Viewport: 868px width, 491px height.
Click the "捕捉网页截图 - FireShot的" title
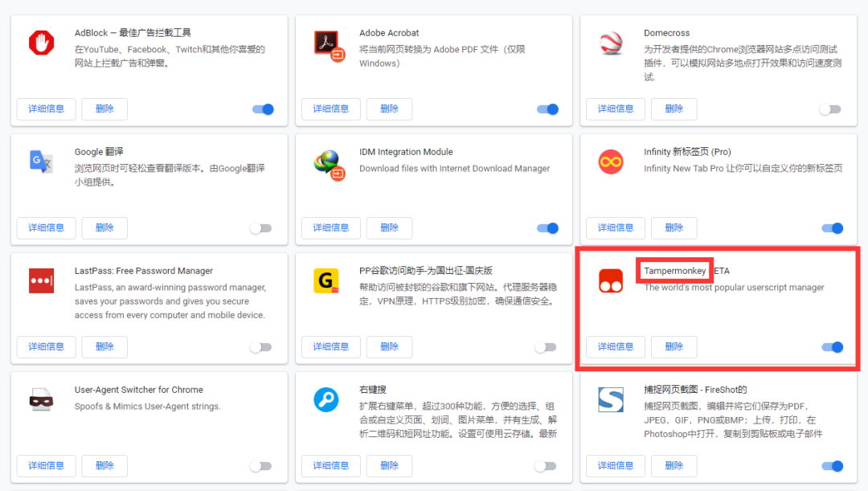pyautogui.click(x=695, y=390)
